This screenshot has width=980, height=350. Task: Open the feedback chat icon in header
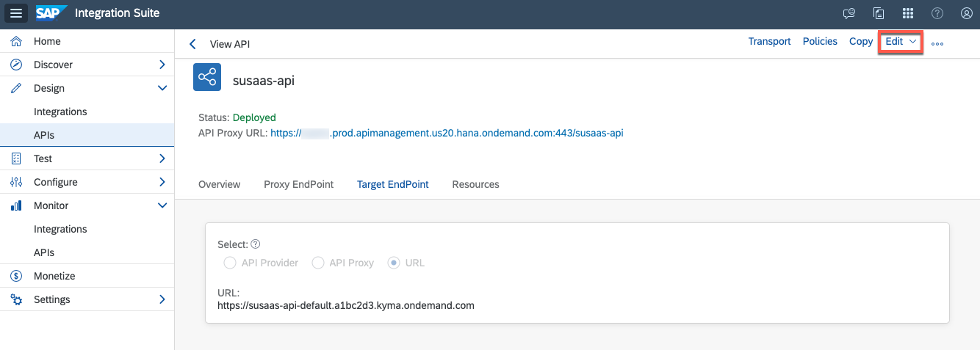point(849,13)
